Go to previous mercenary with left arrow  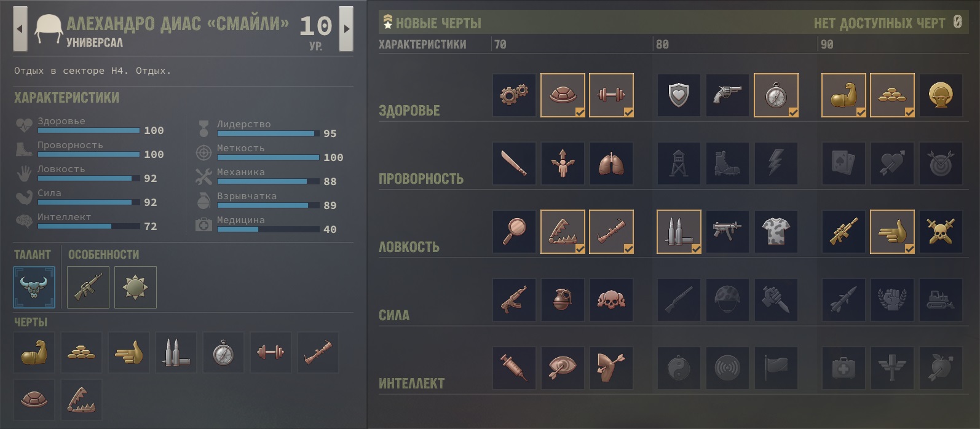click(x=20, y=28)
